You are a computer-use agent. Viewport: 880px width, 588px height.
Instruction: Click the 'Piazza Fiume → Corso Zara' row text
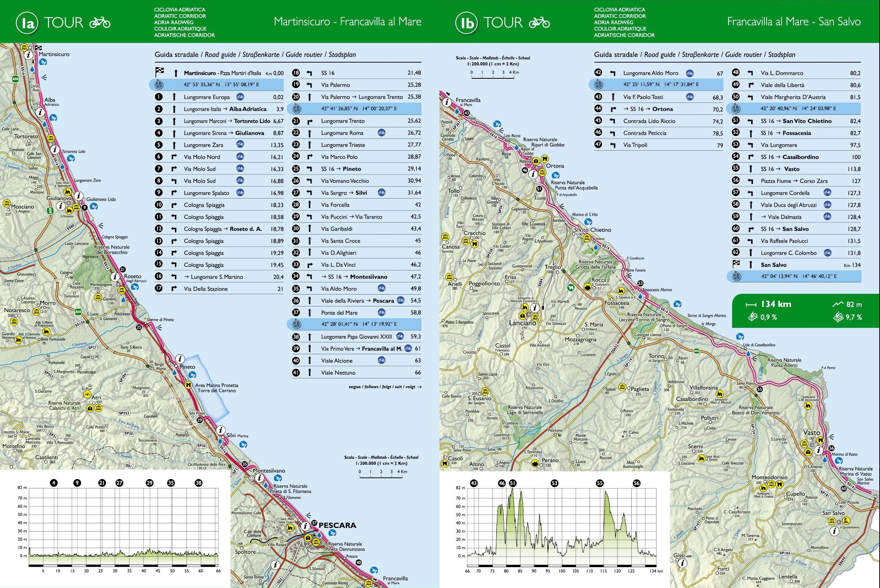tap(794, 181)
